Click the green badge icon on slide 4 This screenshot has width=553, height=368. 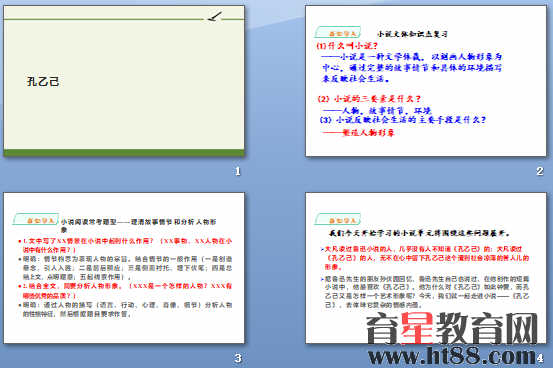(338, 219)
